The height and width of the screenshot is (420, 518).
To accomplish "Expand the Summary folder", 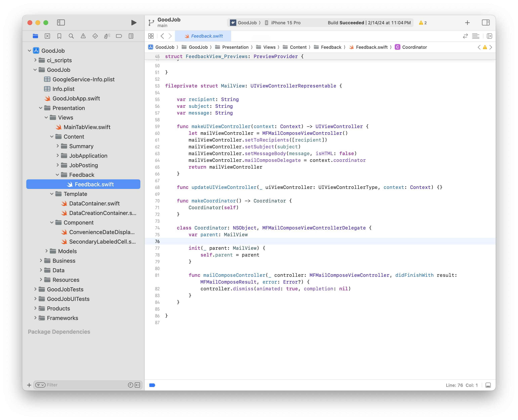I will 58,146.
